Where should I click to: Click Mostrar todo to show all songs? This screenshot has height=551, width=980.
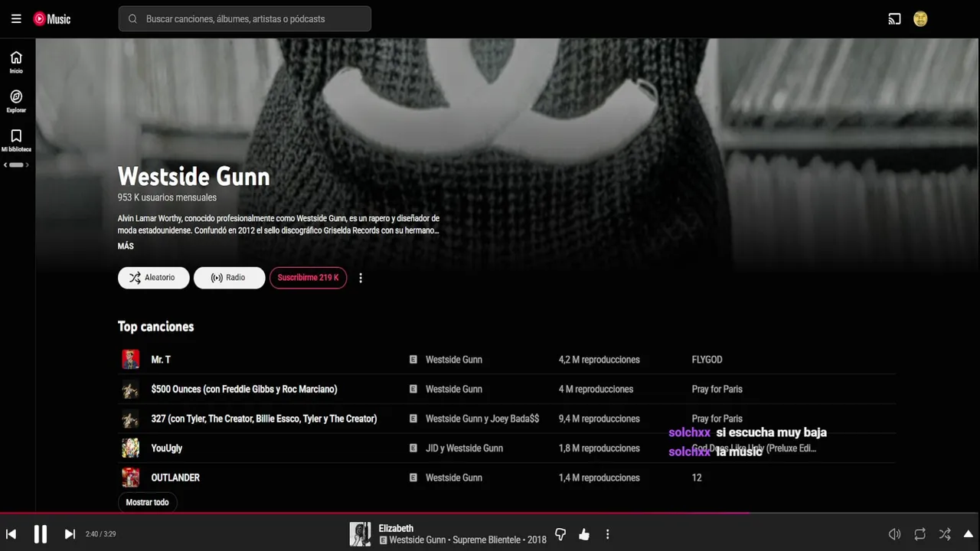147,502
